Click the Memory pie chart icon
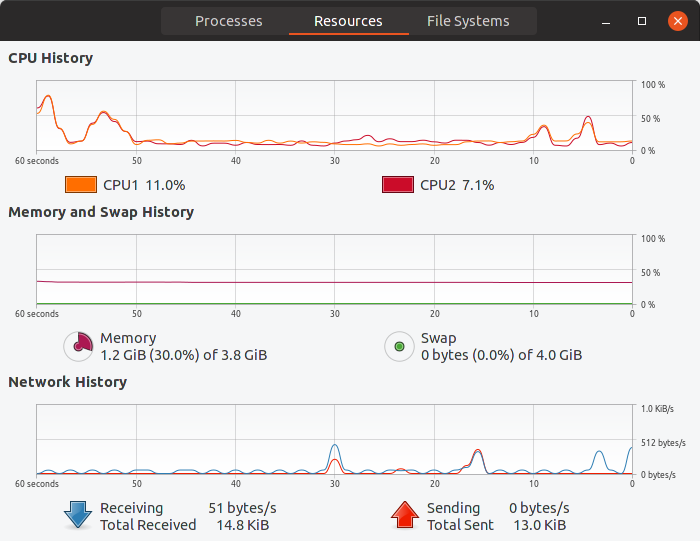The height and width of the screenshot is (541, 700). pos(79,346)
